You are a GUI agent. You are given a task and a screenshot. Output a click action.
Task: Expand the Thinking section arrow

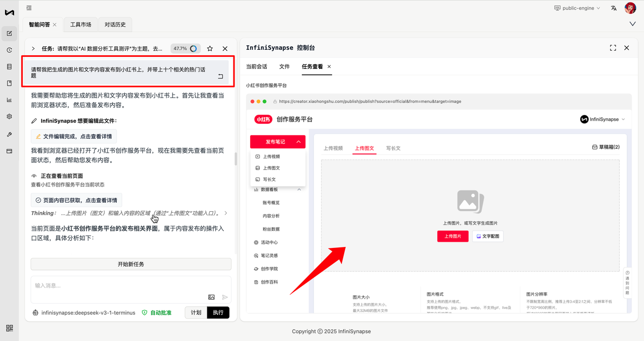click(x=225, y=213)
